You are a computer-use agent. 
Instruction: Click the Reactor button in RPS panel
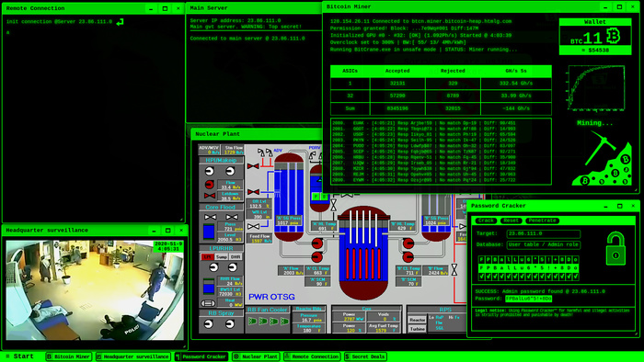(x=417, y=320)
